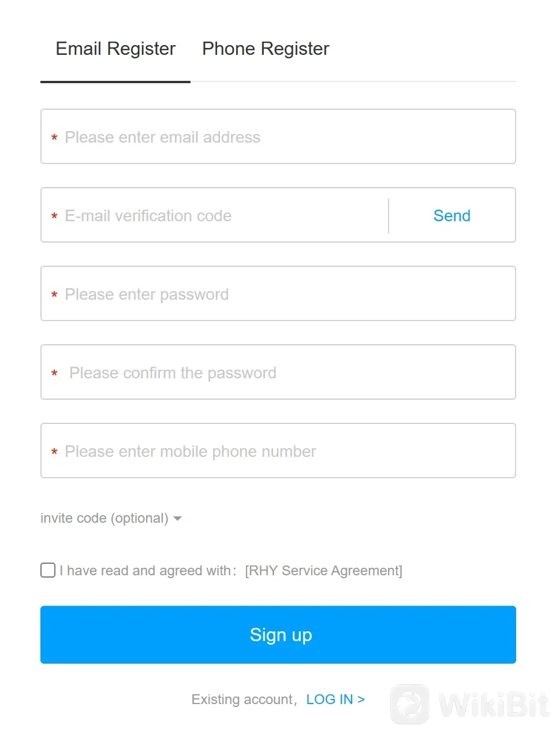Click the confirm password field
The width and height of the screenshot is (560, 737).
point(278,372)
